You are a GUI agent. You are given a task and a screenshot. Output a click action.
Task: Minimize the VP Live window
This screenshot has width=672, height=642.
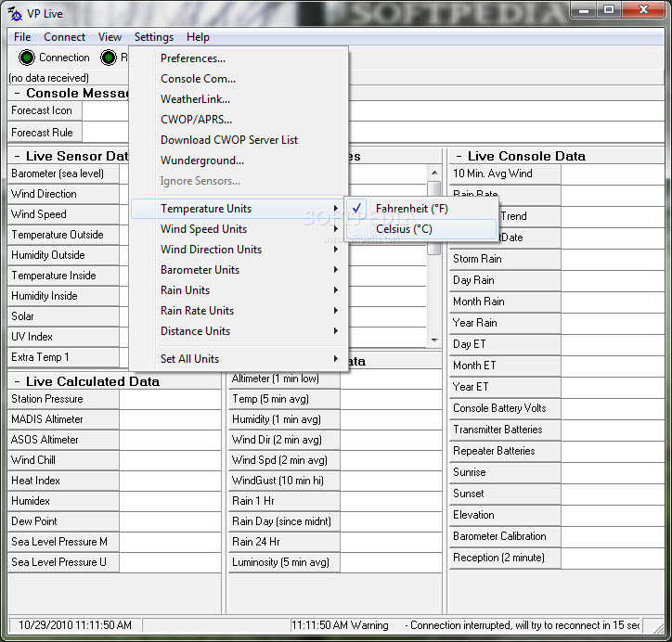(x=584, y=10)
